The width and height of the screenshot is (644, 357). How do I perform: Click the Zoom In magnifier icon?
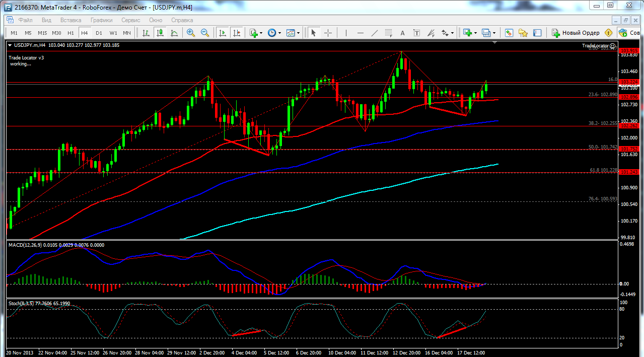coord(191,33)
